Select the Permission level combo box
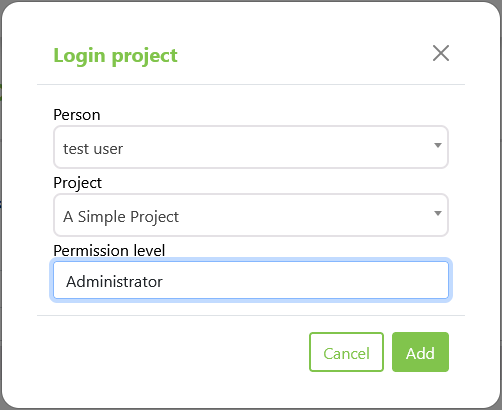 251,280
